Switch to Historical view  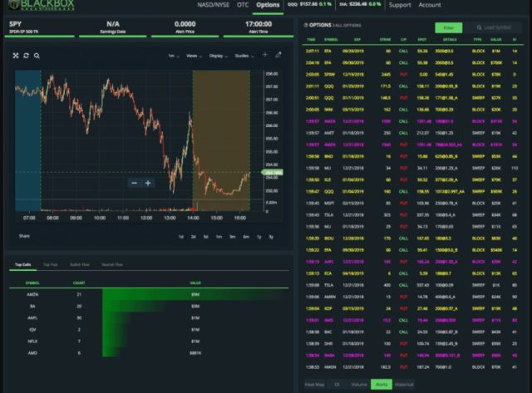click(x=404, y=385)
